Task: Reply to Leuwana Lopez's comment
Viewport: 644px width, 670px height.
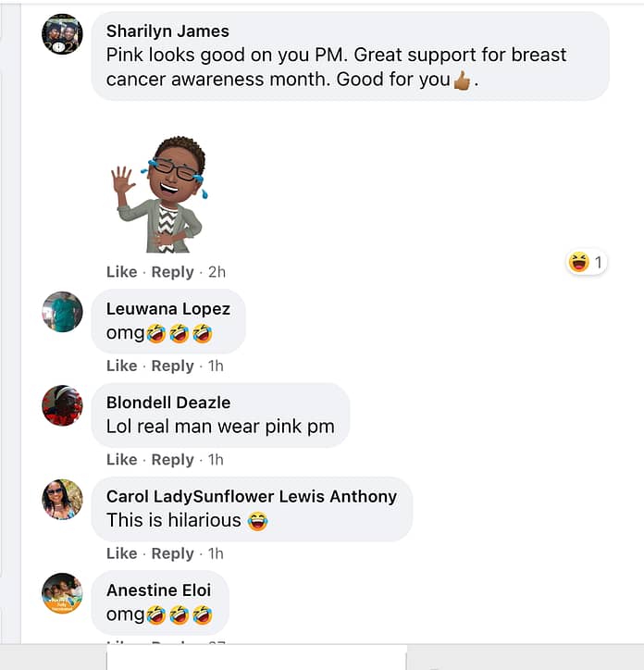Action: pyautogui.click(x=173, y=366)
